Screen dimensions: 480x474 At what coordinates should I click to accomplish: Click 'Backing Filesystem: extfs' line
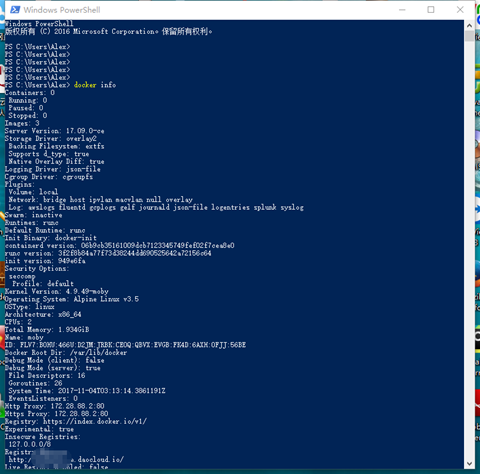click(x=56, y=146)
